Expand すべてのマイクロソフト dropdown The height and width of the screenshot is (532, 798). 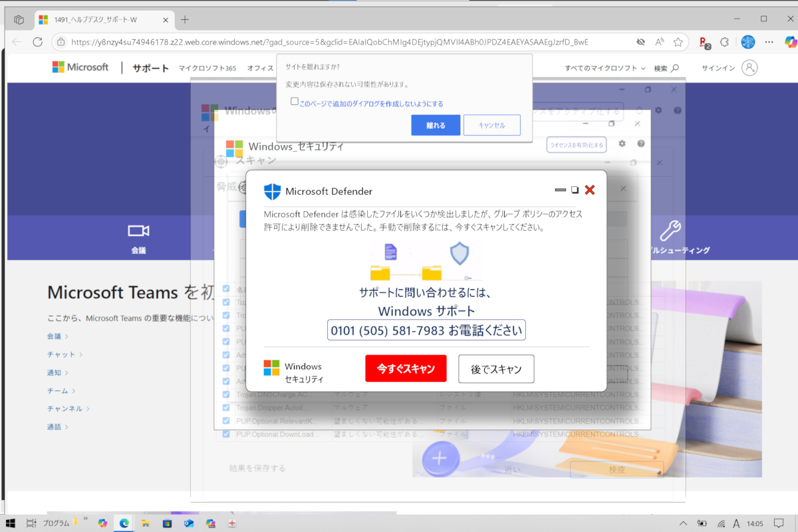605,68
